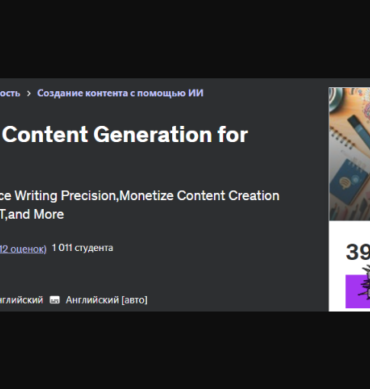Click the Monetize Content Creation subtitle line

pos(140,196)
